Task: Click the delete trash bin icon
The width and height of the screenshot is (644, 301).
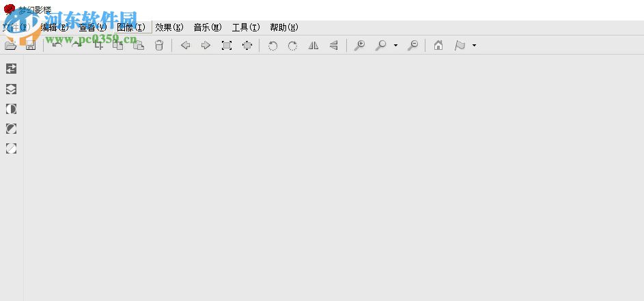Action: pyautogui.click(x=159, y=45)
